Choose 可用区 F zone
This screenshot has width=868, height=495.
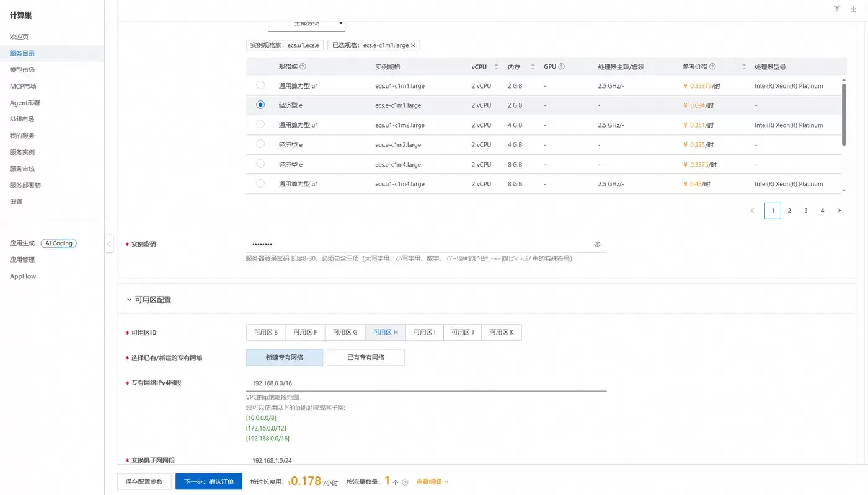point(305,333)
